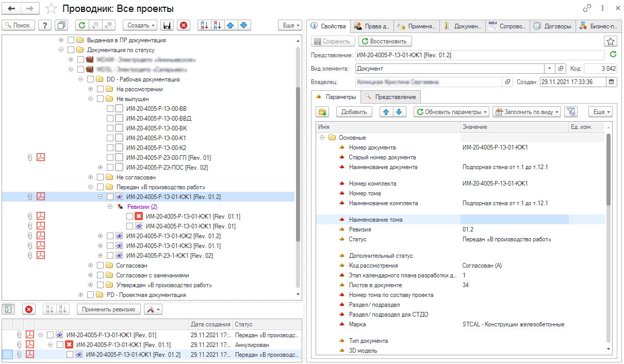The width and height of the screenshot is (624, 364).
Task: Click the Применить ревизию button
Action: 108,309
